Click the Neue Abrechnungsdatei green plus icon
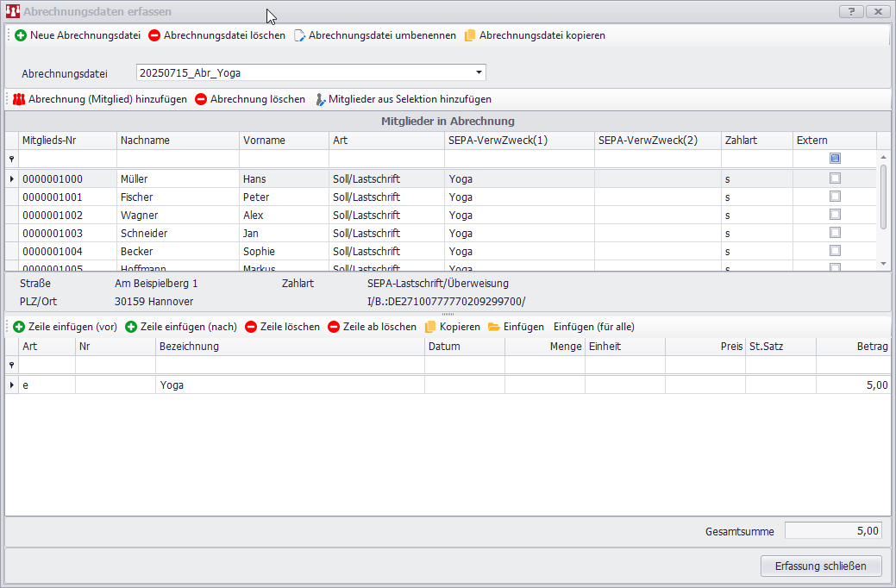The image size is (896, 588). (21, 36)
